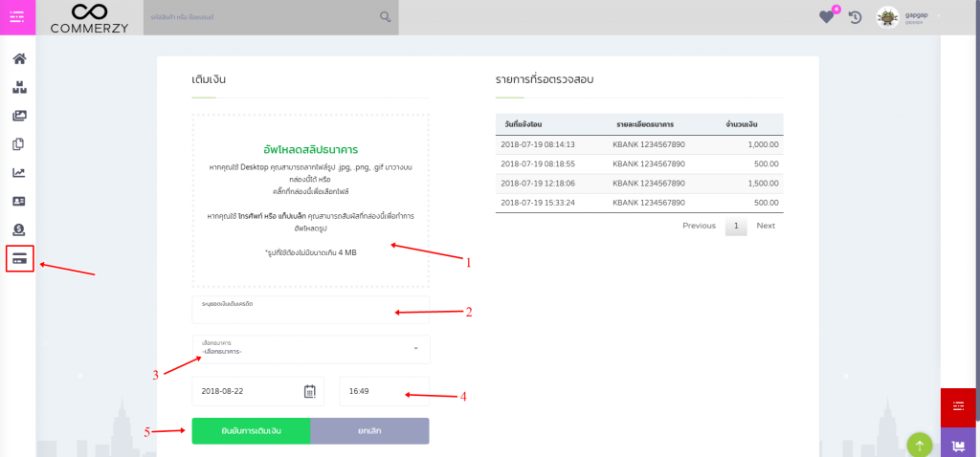Open the history clock icon
The height and width of the screenshot is (457, 980).
855,17
